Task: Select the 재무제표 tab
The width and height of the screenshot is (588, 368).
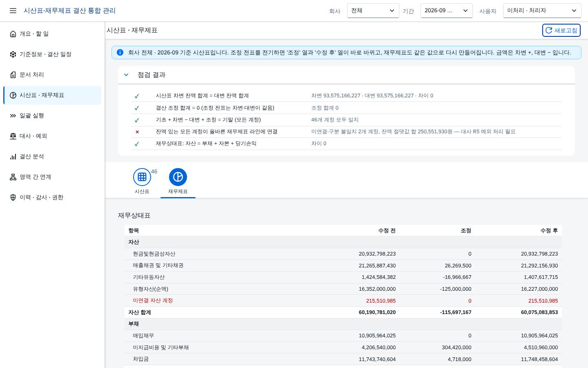Action: pos(178,181)
